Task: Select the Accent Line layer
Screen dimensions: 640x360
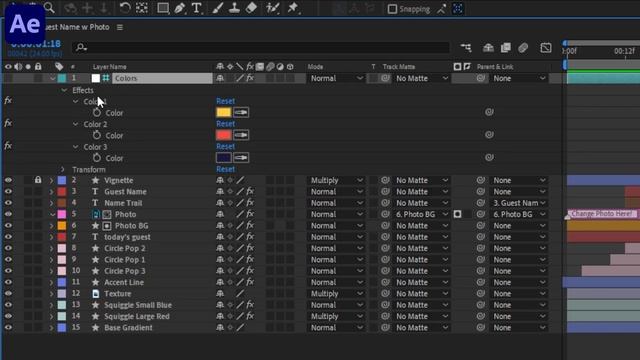Action: (124, 282)
